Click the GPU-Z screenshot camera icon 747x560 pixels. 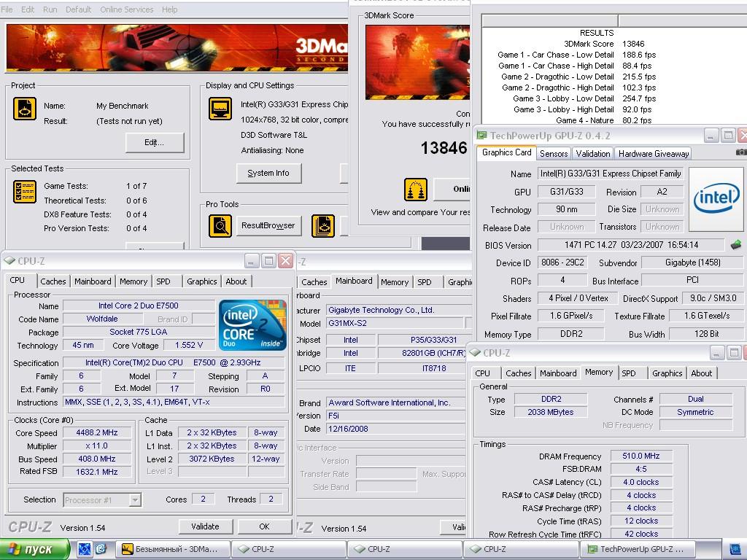pos(741,152)
